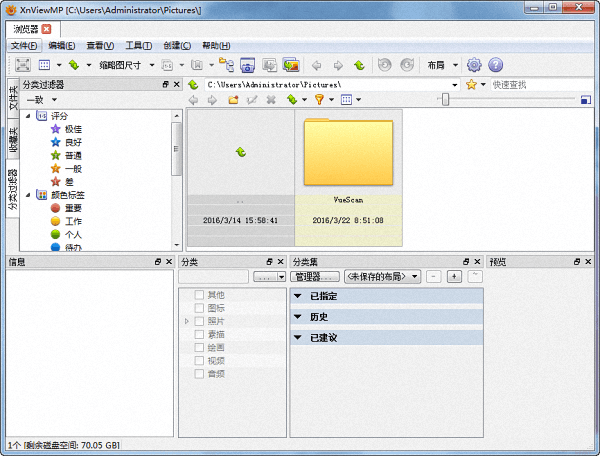Open settings gear icon
Viewport: 600px width, 456px height.
(x=474, y=65)
